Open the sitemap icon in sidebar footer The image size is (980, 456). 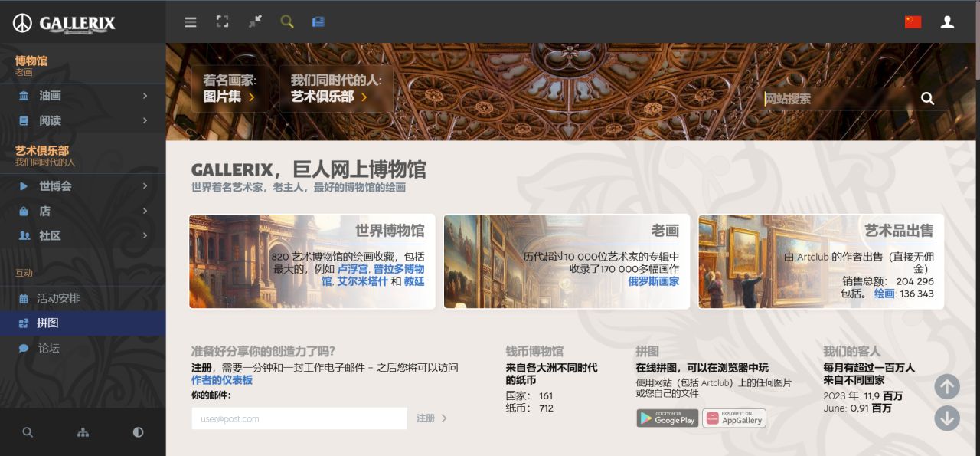tap(83, 432)
